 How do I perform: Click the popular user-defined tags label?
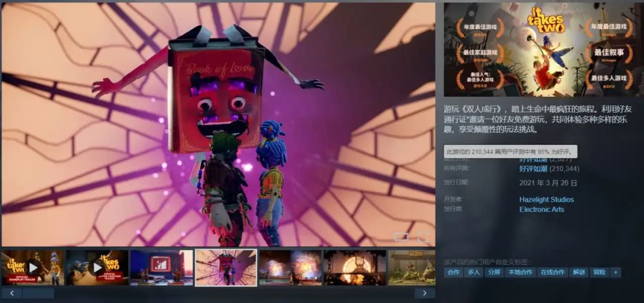click(487, 261)
